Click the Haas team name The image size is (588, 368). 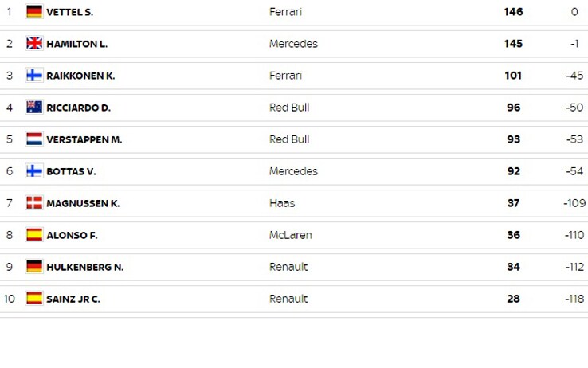282,203
